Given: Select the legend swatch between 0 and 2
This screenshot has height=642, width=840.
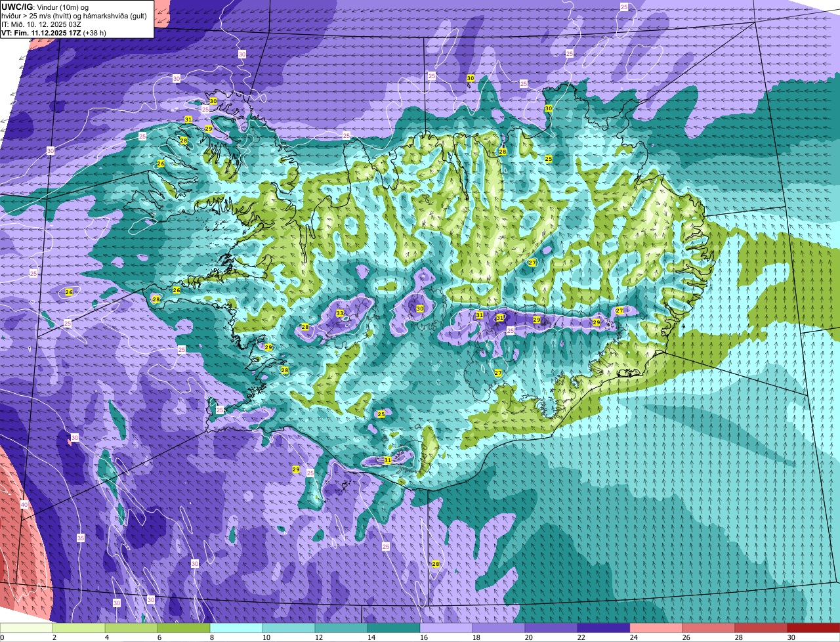Looking at the screenshot, I should pyautogui.click(x=26, y=628).
